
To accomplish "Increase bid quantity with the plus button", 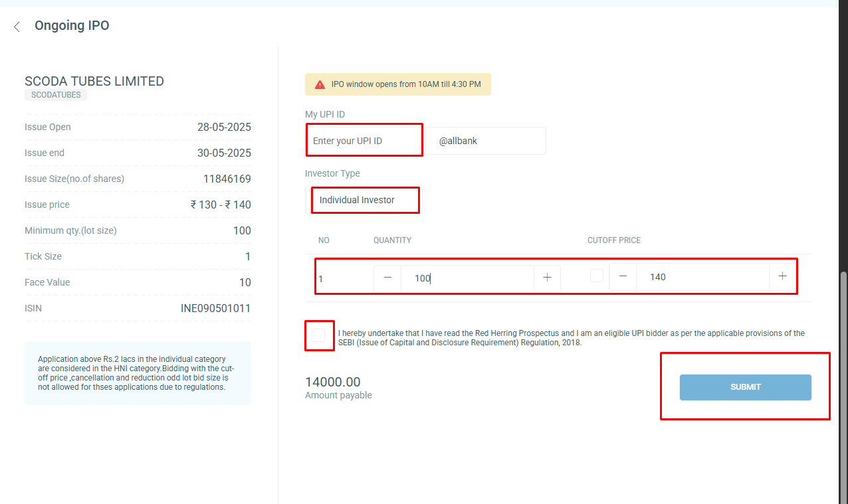I will 547,278.
